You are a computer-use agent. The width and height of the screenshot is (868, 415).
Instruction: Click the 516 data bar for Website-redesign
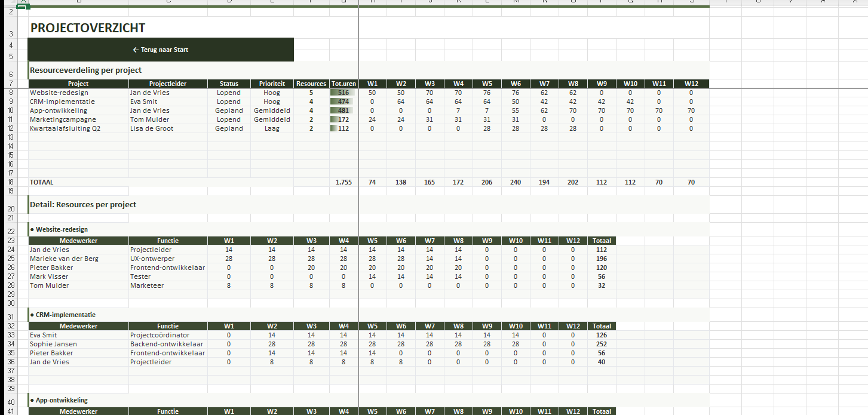(x=343, y=93)
